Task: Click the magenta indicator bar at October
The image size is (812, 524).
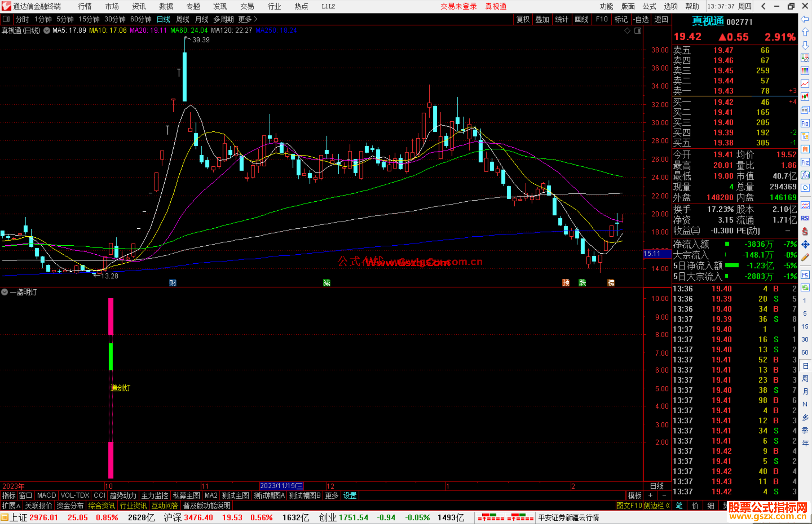Action: (x=111, y=316)
